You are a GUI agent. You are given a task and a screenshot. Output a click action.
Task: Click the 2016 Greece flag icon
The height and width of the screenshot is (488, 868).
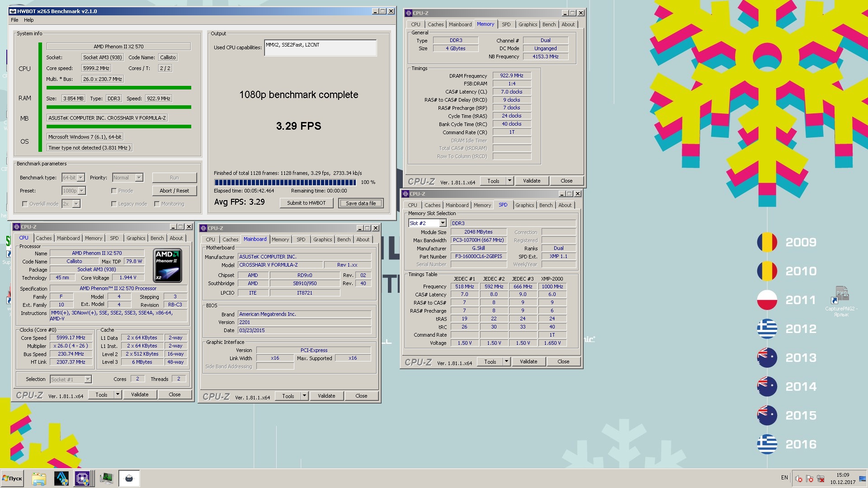[767, 445]
